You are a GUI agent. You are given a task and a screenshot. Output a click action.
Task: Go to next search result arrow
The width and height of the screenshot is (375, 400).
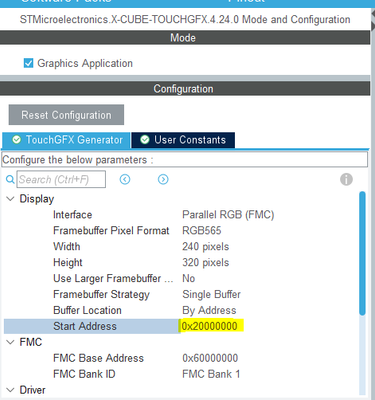[x=163, y=179]
